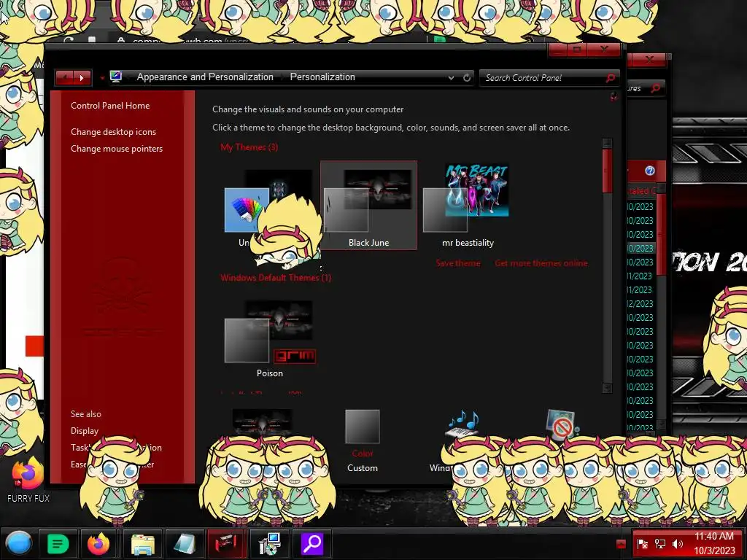Click the Windows Default Themes (1) heading
The image size is (747, 560).
pyautogui.click(x=276, y=278)
